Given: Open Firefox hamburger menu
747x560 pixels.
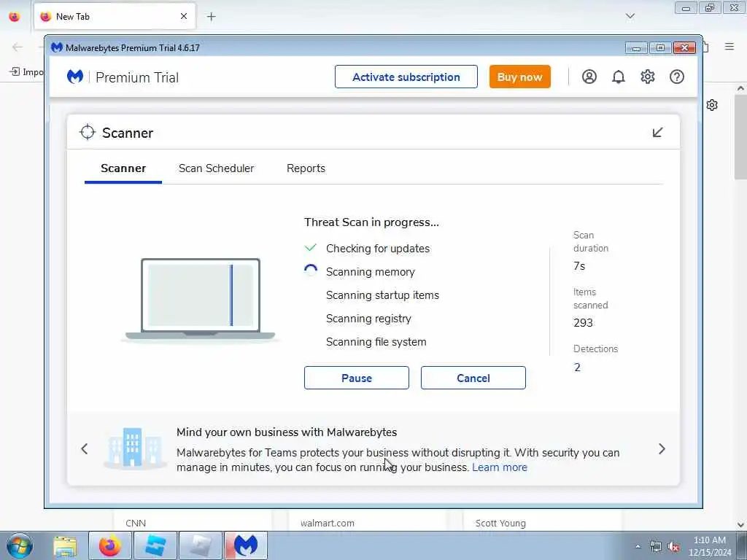Looking at the screenshot, I should (x=729, y=46).
